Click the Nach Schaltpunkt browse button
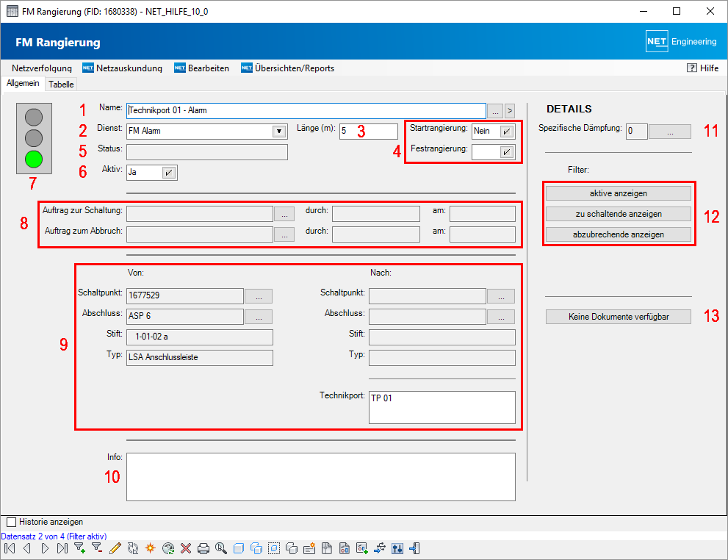This screenshot has width=728, height=560. [x=501, y=295]
